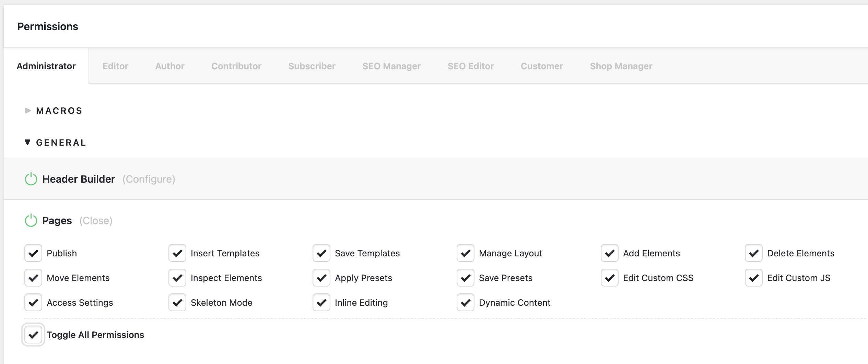Uncheck the Publish permission checkbox
Image resolution: width=868 pixels, height=364 pixels.
[x=33, y=253]
